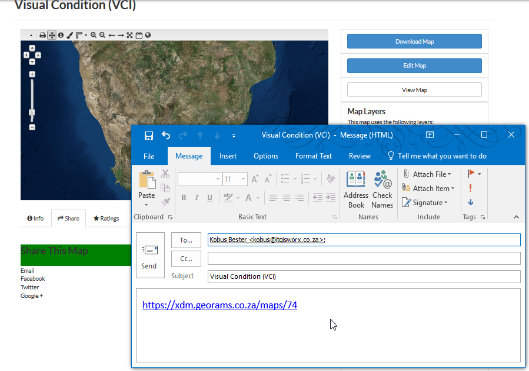Toggle bulleted list
This screenshot has height=371, width=529.
point(285,179)
